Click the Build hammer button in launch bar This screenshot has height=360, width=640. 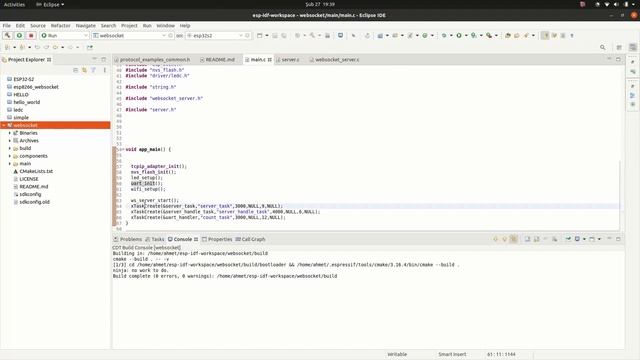pos(7,36)
